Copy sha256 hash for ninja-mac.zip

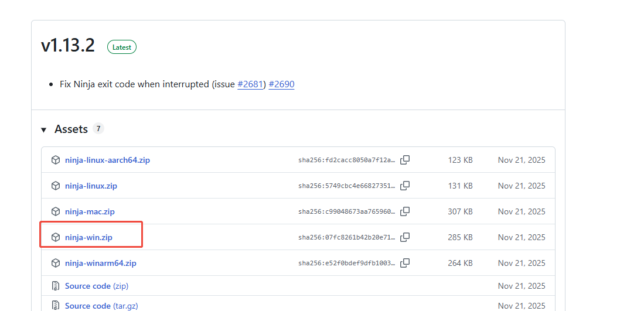point(405,211)
